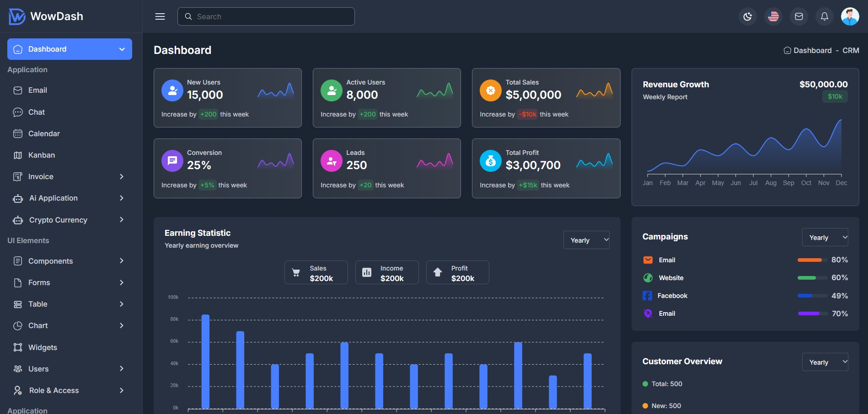Click the Active Users green icon
The image size is (868, 414).
point(332,90)
